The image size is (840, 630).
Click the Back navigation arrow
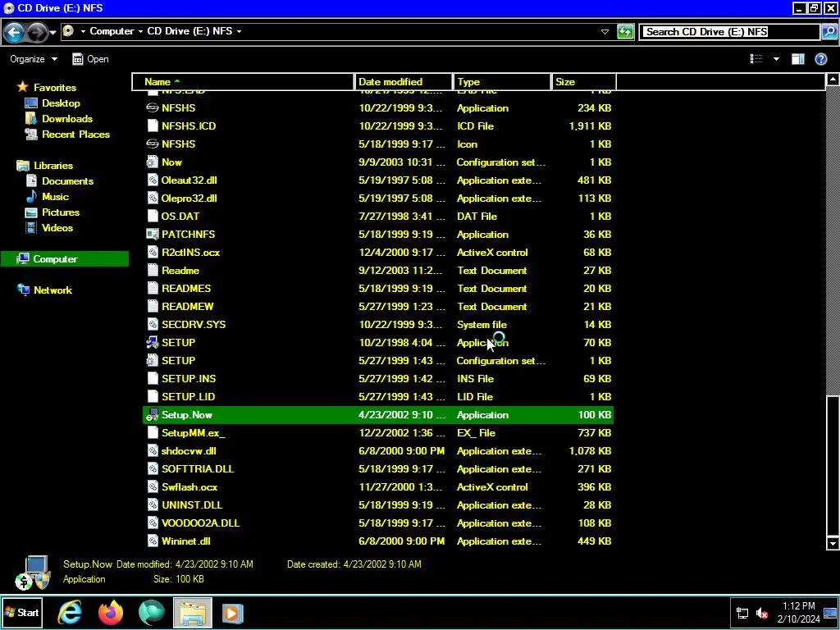14,33
